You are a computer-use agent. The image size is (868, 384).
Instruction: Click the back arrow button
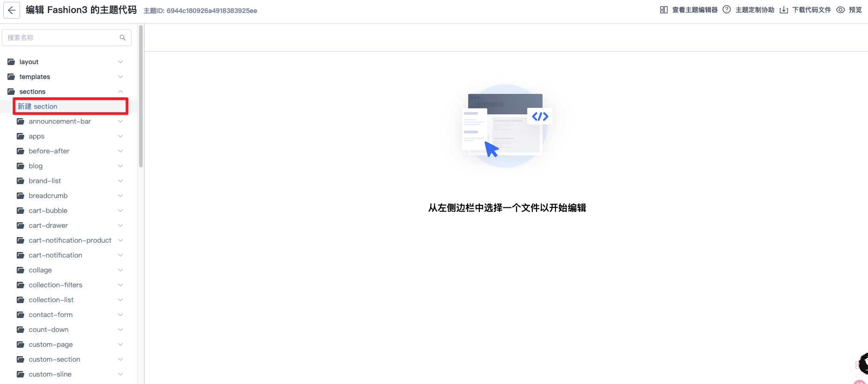12,10
